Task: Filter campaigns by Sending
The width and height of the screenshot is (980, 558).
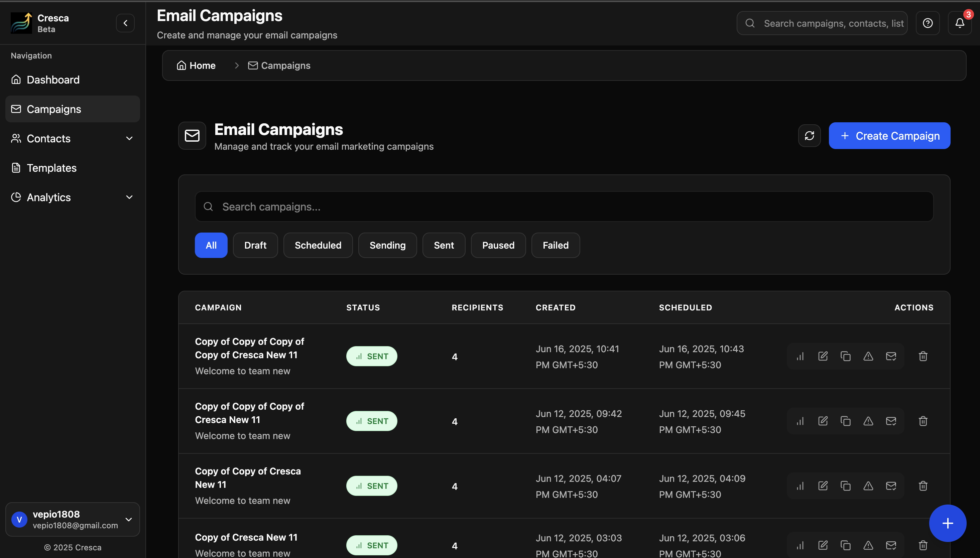Action: pos(387,245)
